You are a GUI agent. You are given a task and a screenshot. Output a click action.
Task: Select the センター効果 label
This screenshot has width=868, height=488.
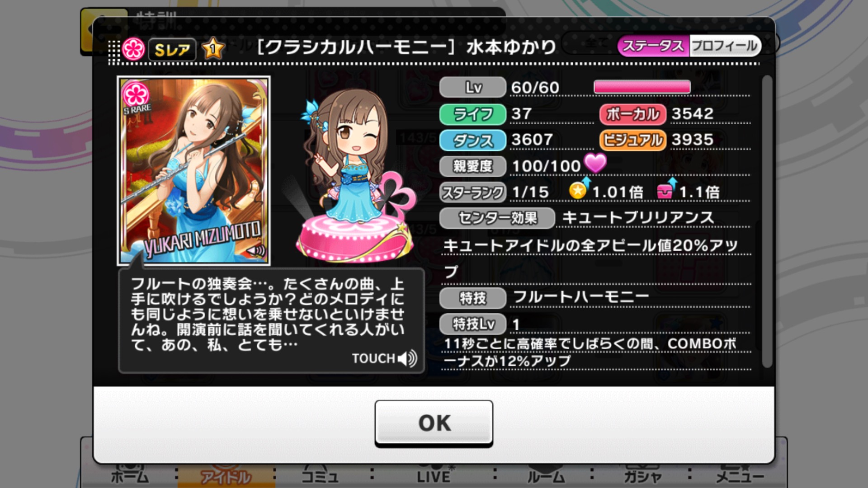click(x=497, y=218)
